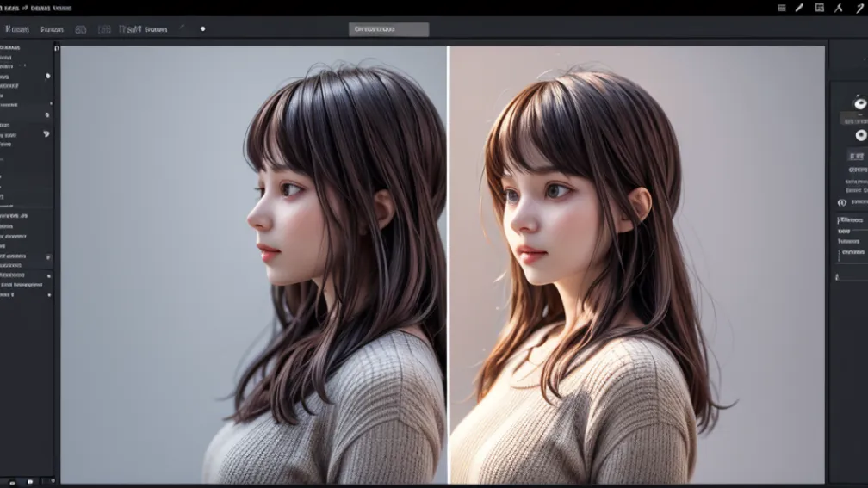The height and width of the screenshot is (488, 868).
Task: Click the second outlined icon in the toolbar
Action: (104, 29)
